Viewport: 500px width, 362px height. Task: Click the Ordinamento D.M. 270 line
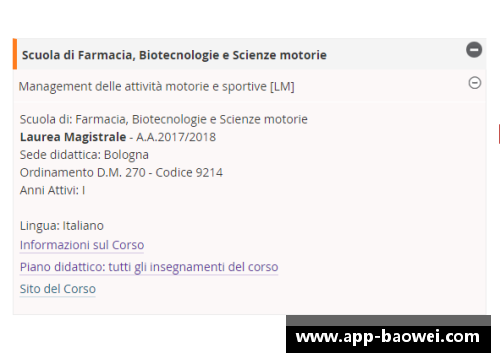click(x=121, y=172)
